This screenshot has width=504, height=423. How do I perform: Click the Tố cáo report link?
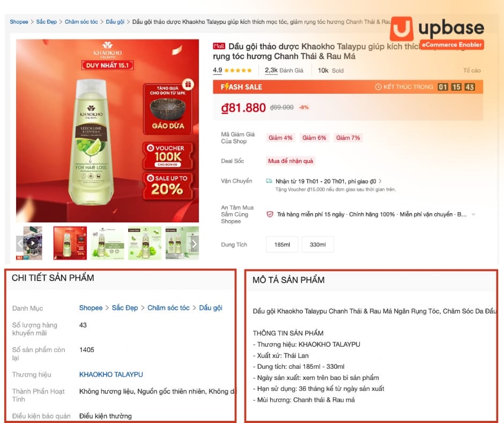(471, 70)
